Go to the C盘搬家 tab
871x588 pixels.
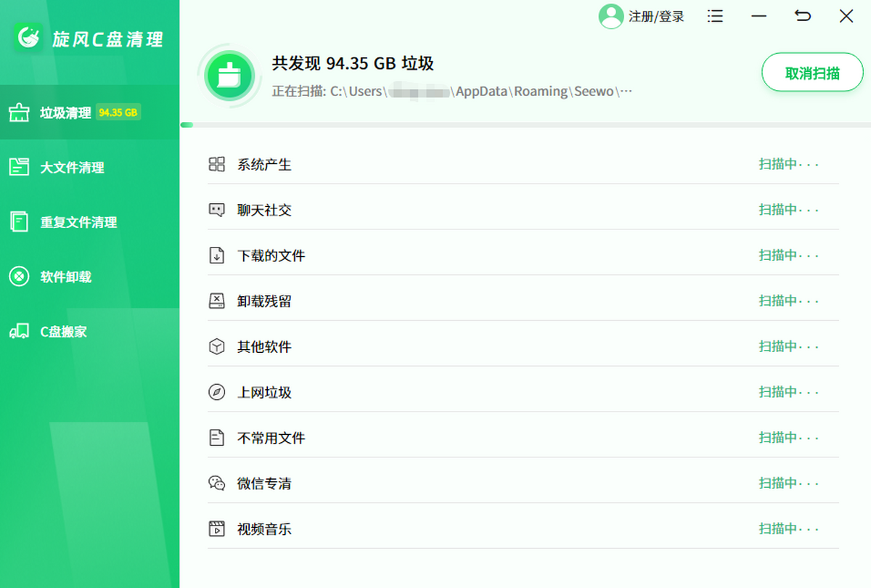click(x=89, y=332)
